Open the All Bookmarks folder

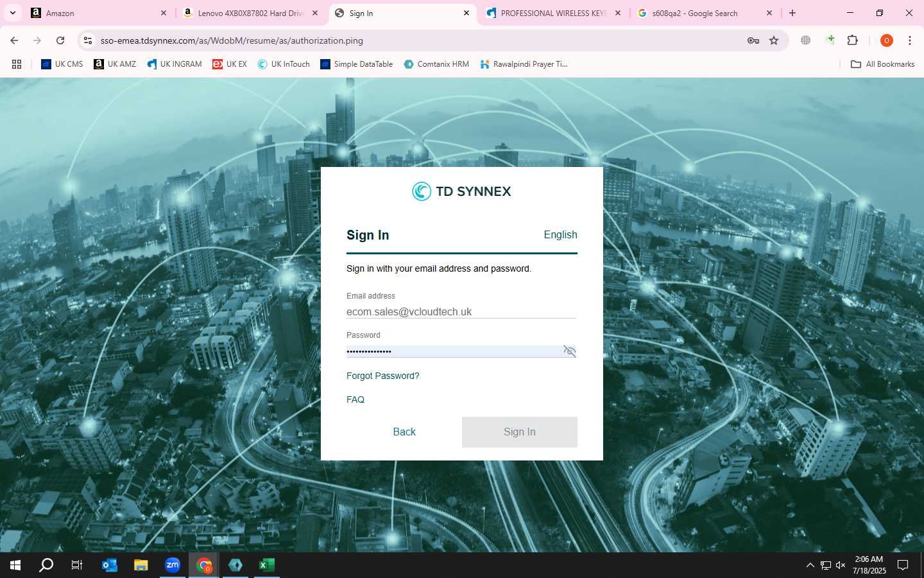point(882,64)
